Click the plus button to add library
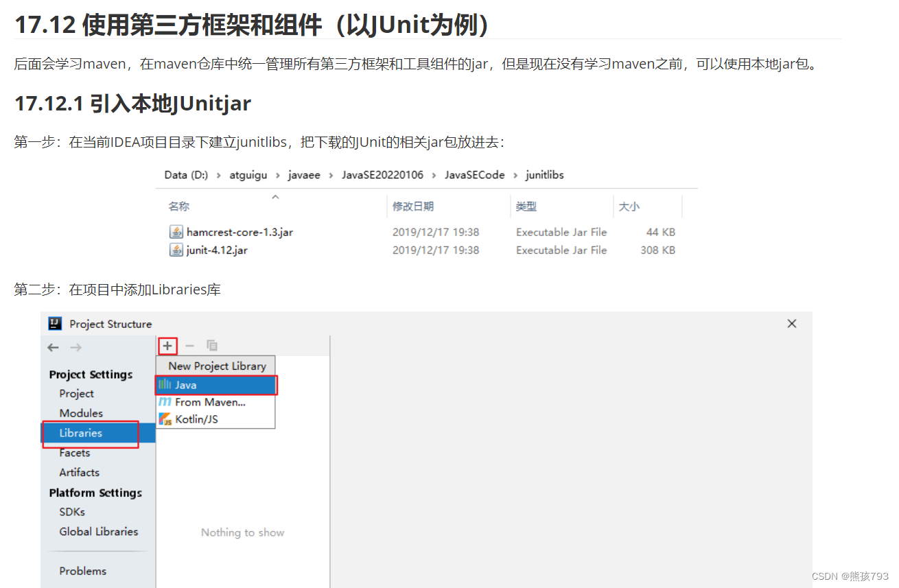This screenshot has height=588, width=899. (167, 346)
